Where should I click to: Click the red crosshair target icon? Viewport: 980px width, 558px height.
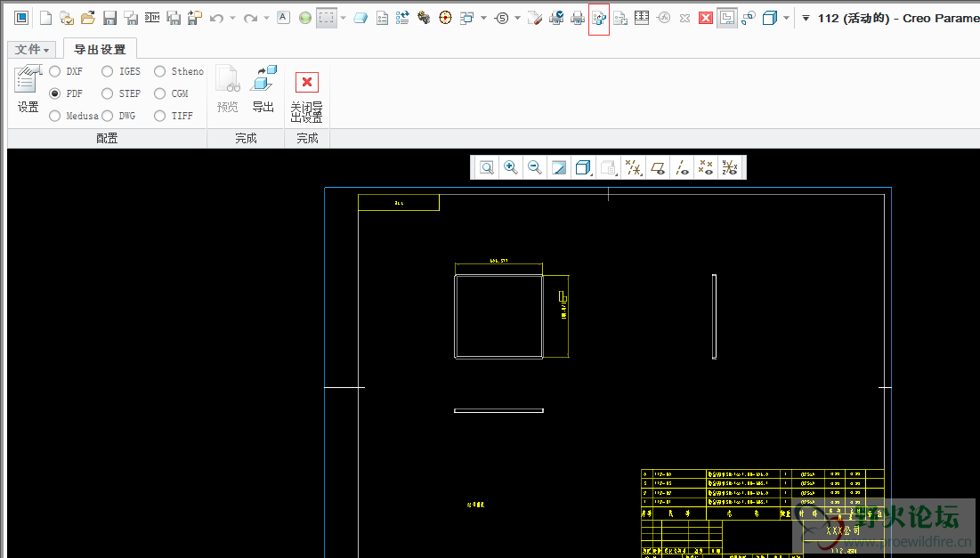(445, 18)
